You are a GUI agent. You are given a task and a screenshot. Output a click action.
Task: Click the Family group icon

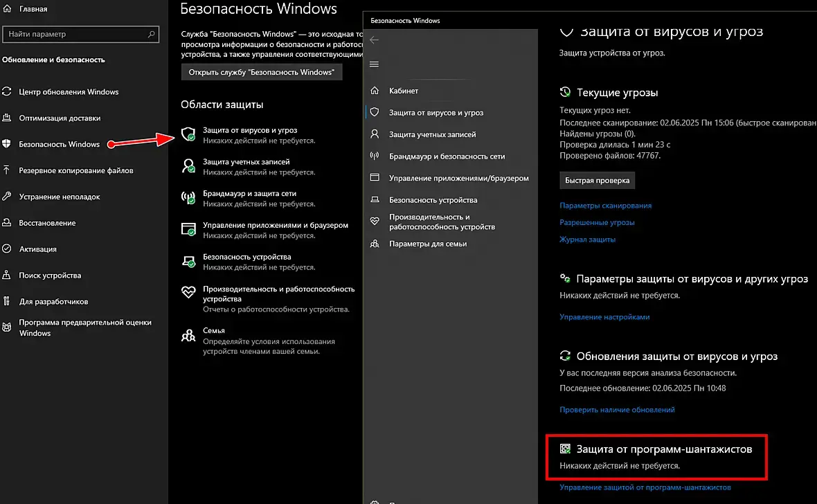tap(188, 336)
